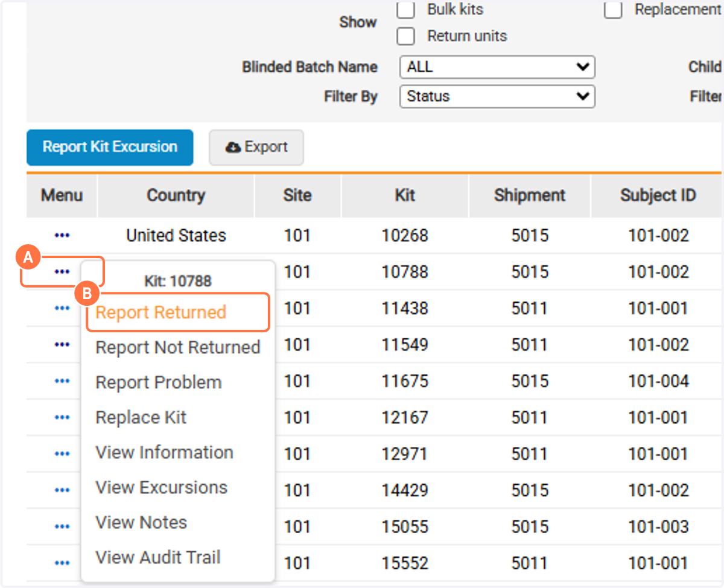Open View Excursions from kit menu
The height and width of the screenshot is (588, 724).
(x=162, y=487)
